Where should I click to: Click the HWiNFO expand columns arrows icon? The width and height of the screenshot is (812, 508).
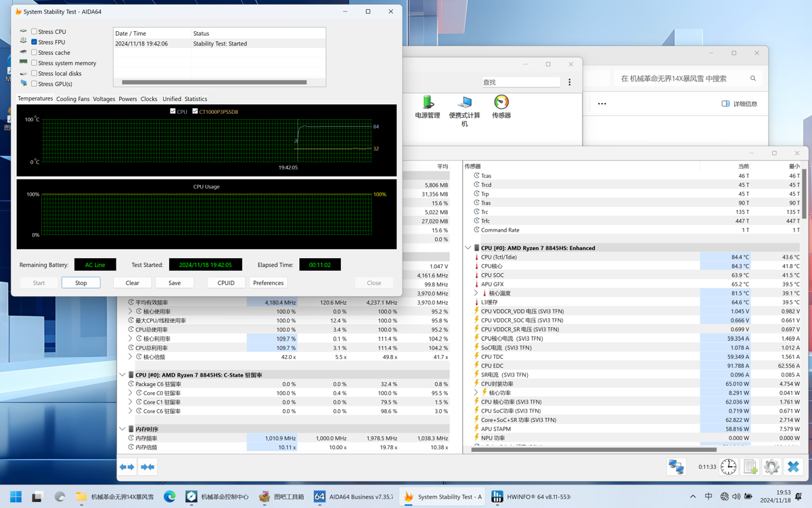click(127, 467)
